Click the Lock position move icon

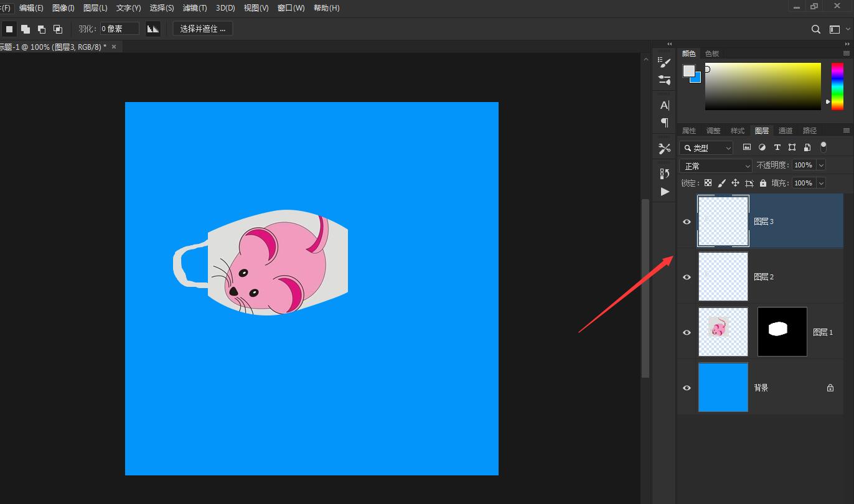pyautogui.click(x=735, y=183)
